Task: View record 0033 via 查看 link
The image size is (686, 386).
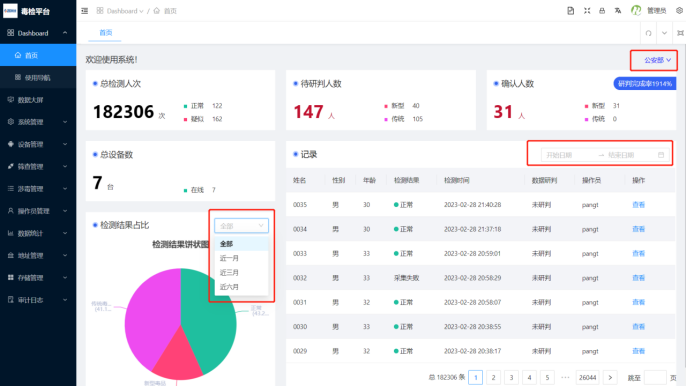Action: tap(638, 253)
